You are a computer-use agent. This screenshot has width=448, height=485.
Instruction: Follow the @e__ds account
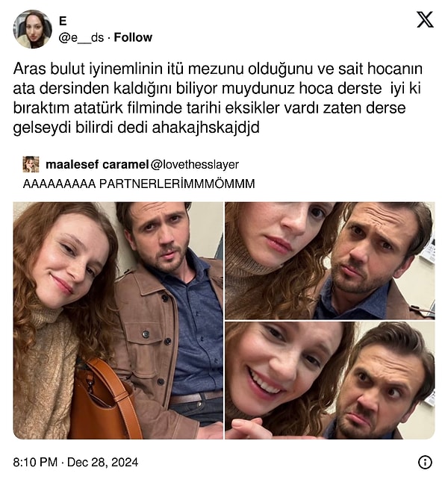(x=133, y=37)
